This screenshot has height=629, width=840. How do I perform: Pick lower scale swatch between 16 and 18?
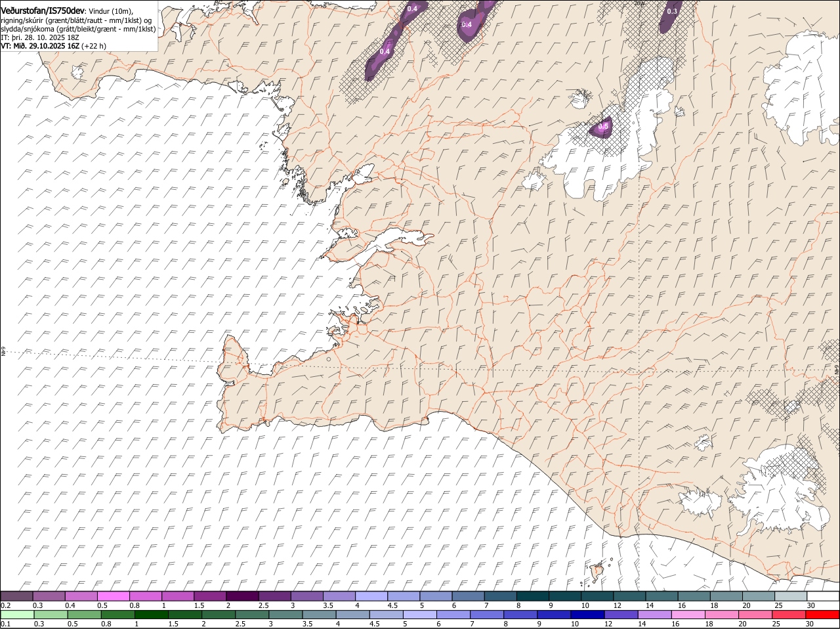click(x=688, y=615)
